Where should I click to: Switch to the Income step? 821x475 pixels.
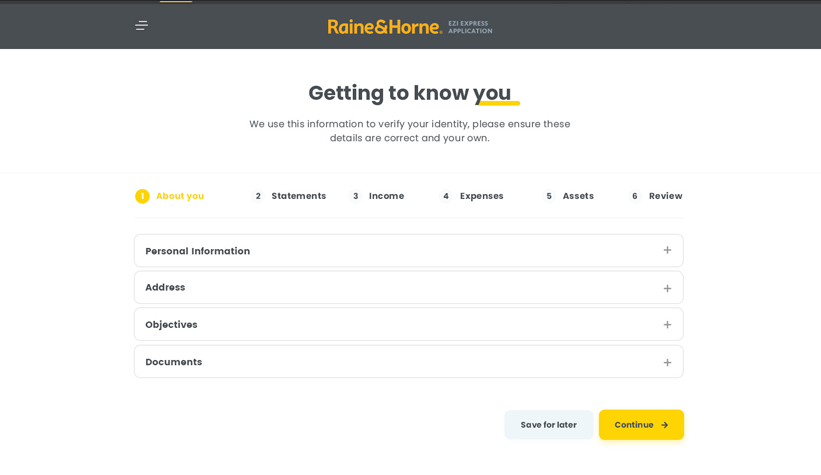(386, 196)
